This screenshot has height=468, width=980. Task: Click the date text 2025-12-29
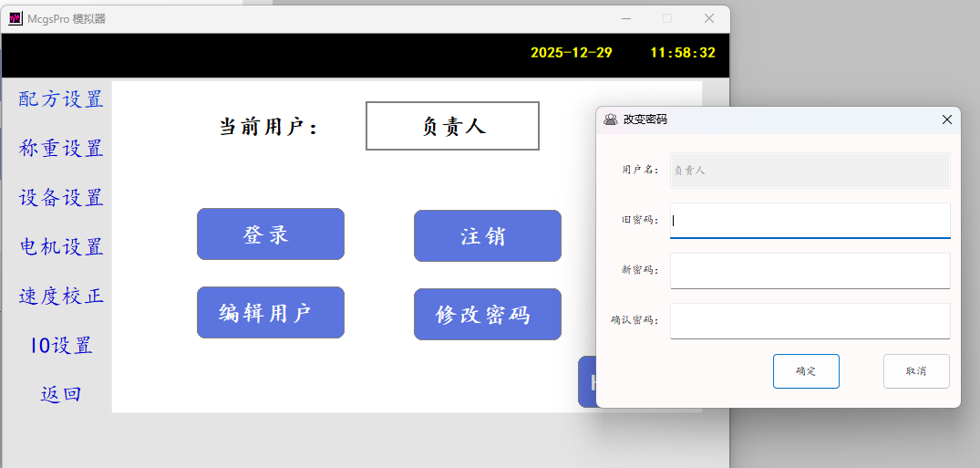pos(572,53)
